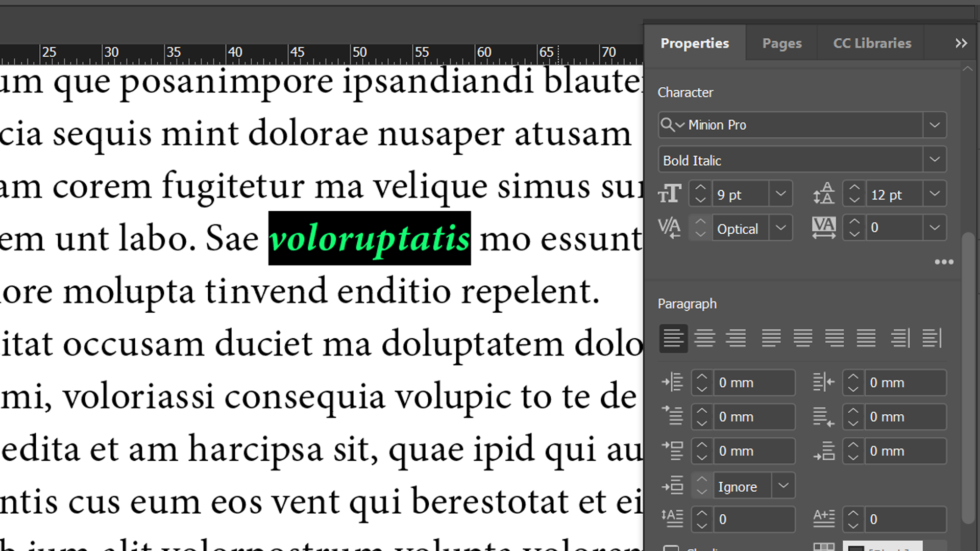Open the Bold Italic style dropdown
980x551 pixels.
point(935,160)
